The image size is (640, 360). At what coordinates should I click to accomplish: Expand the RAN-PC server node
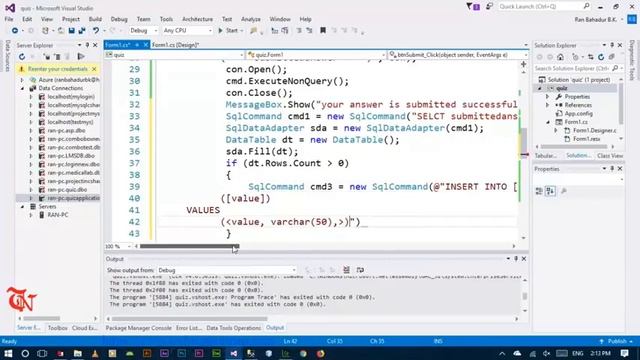pos(31,215)
